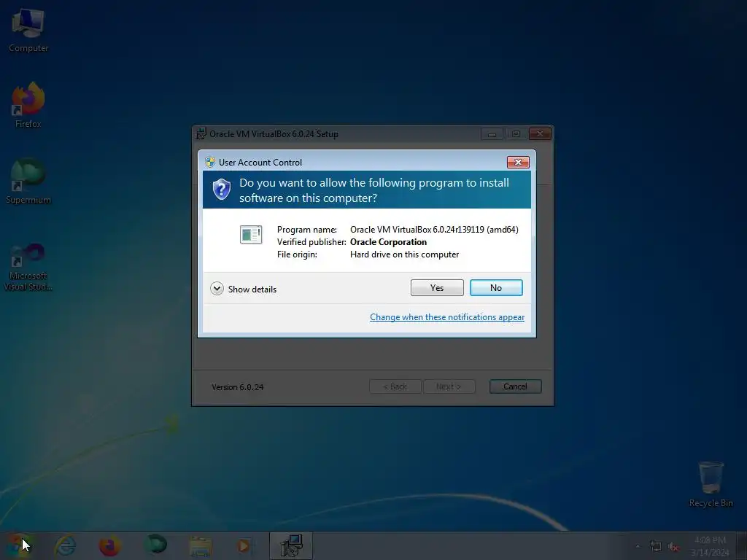This screenshot has height=560, width=747.
Task: Click the VirtualBox Setup title bar icon
Action: pos(201,134)
